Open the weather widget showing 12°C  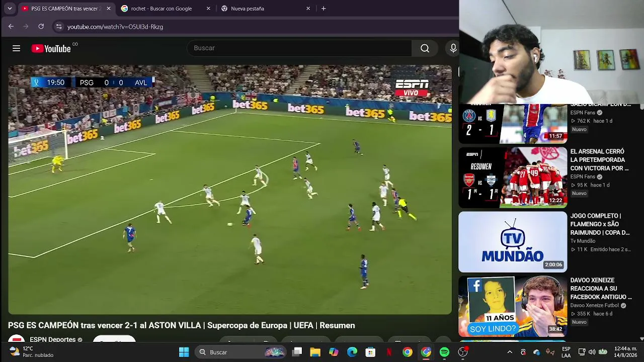point(31,352)
